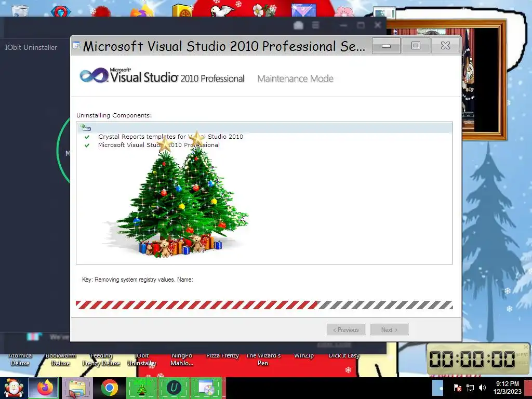Image resolution: width=532 pixels, height=399 pixels.
Task: Open the Bookworm Deluxe desktop shortcut
Action: [x=60, y=360]
